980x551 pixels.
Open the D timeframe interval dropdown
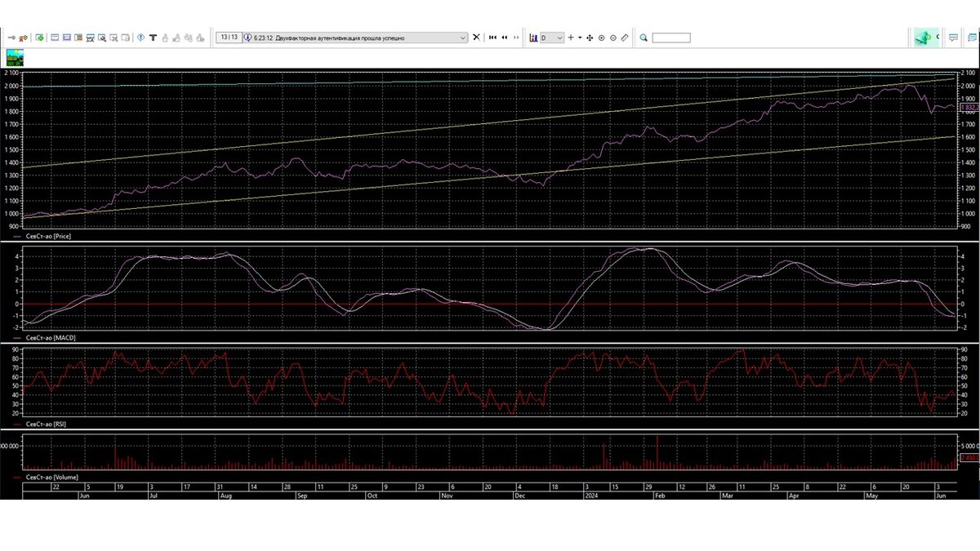(552, 38)
